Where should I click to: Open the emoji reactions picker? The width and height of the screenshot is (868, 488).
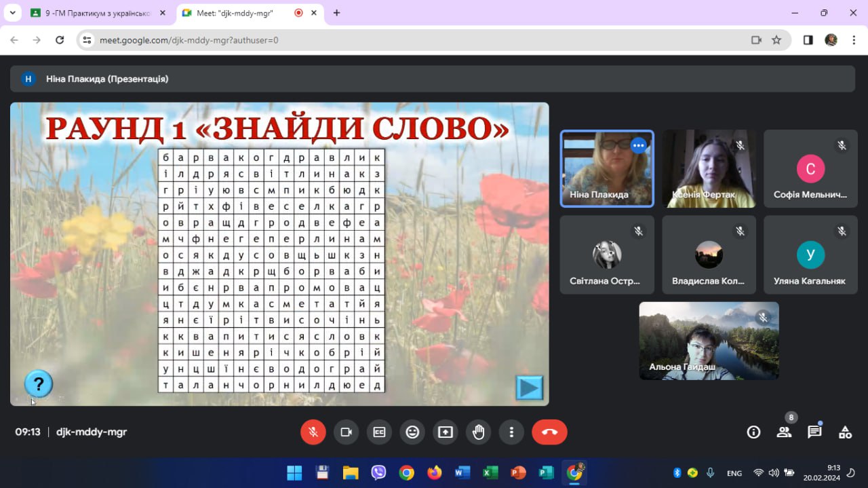(x=412, y=432)
